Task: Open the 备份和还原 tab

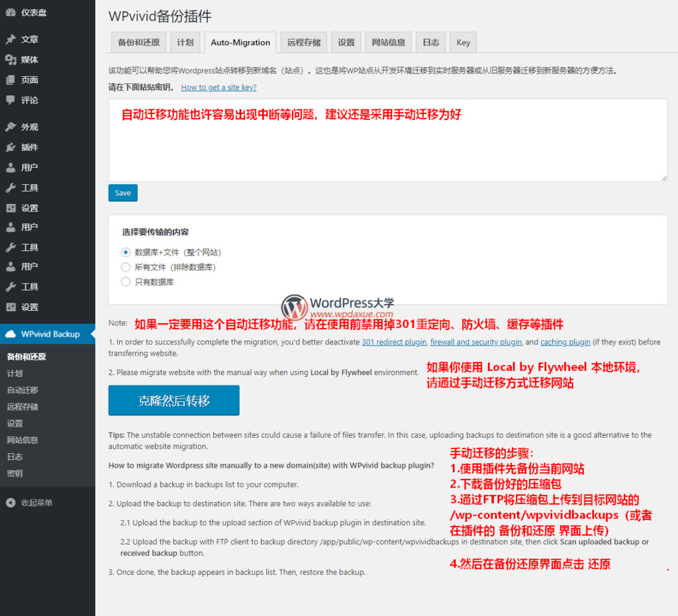Action: tap(138, 42)
